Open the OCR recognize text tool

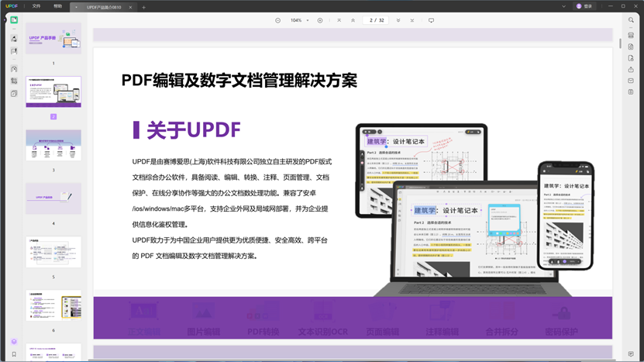(x=631, y=36)
